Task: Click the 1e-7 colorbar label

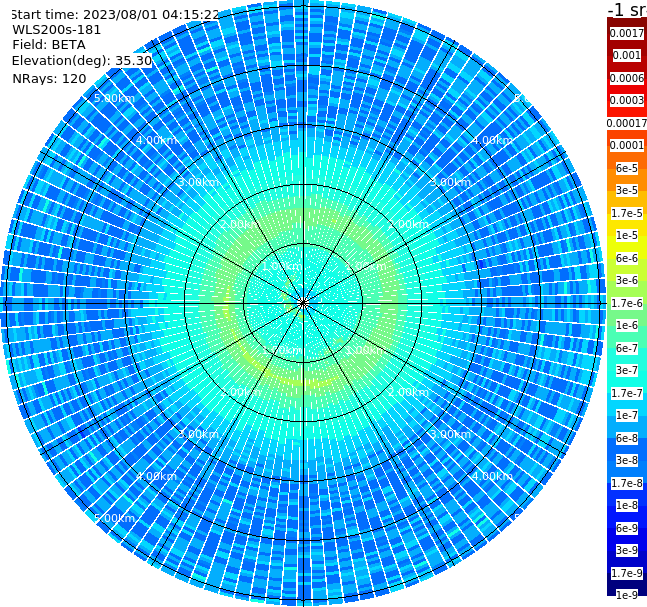Action: point(627,415)
